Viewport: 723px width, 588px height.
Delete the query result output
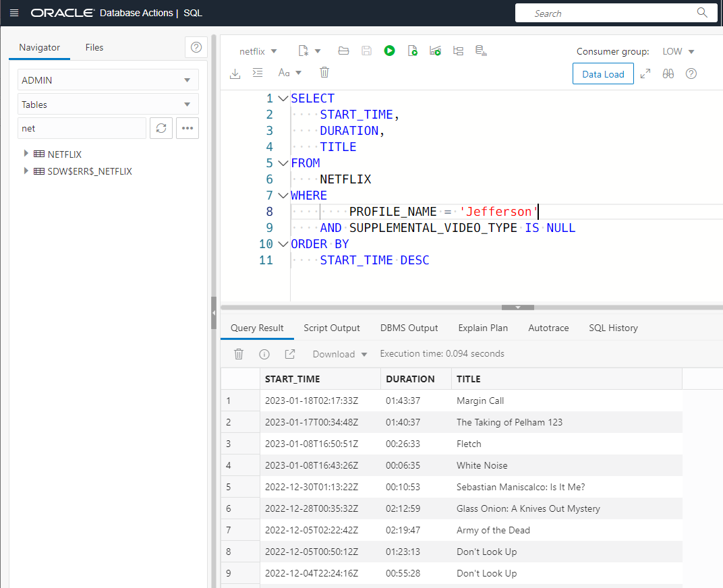click(x=239, y=354)
